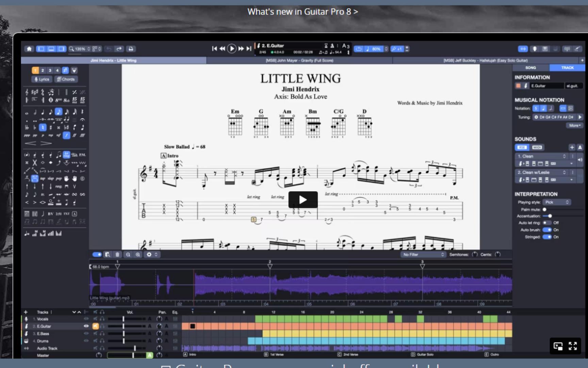This screenshot has width=588, height=368.
Task: Expand the video to fullscreen
Action: pos(573,346)
